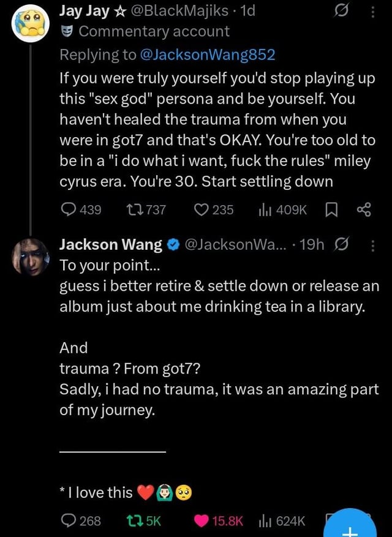Image resolution: width=392 pixels, height=537 pixels.
Task: Reply to Jackson Wang's tweet with 268 replies
Action: coord(69,521)
